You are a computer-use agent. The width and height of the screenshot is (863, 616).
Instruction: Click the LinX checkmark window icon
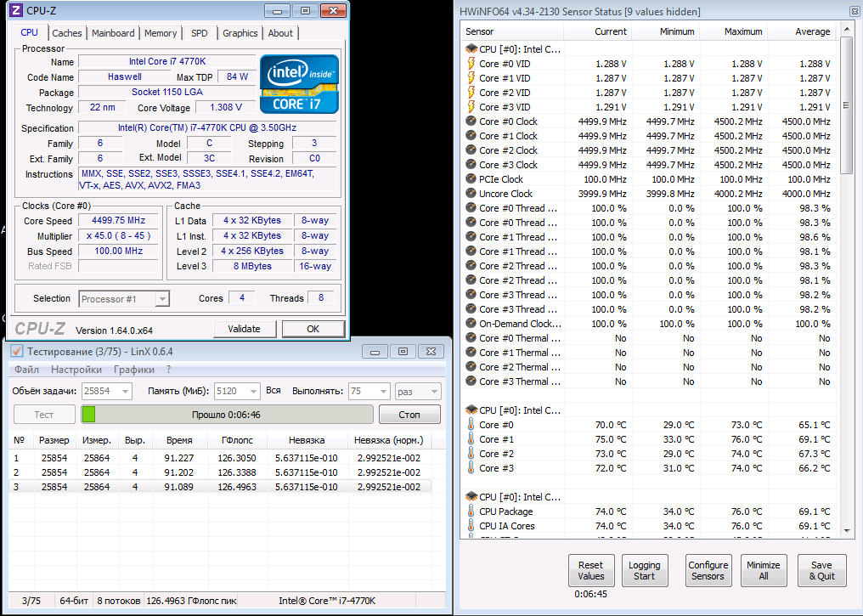pyautogui.click(x=16, y=351)
